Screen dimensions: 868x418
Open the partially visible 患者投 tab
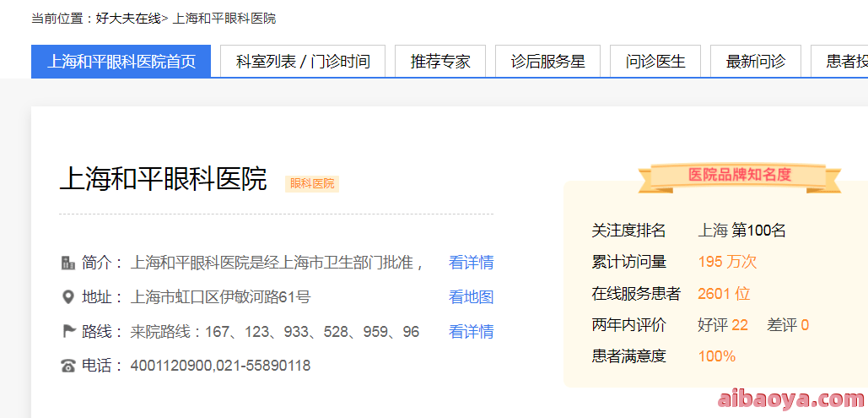(x=839, y=61)
